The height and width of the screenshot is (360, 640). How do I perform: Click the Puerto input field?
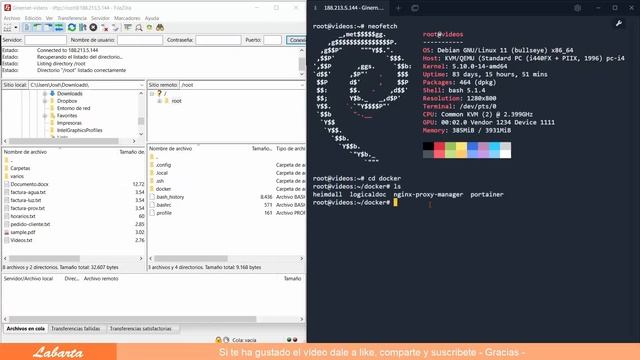coord(273,40)
